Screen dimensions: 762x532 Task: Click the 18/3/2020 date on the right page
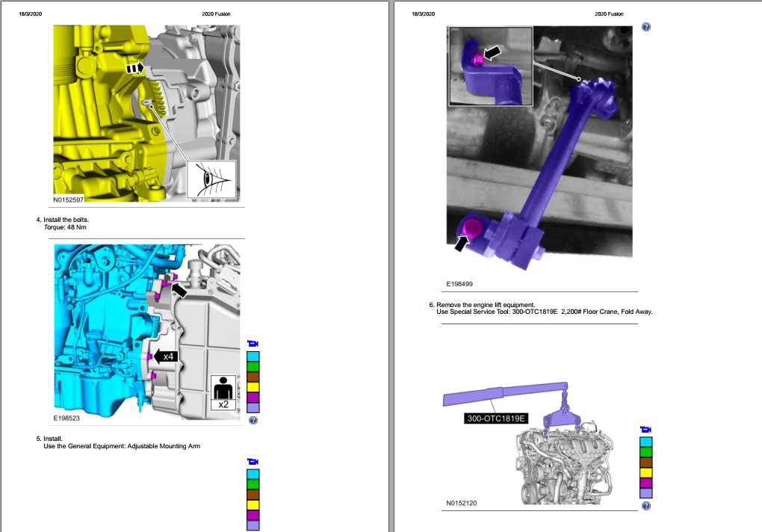pyautogui.click(x=424, y=13)
